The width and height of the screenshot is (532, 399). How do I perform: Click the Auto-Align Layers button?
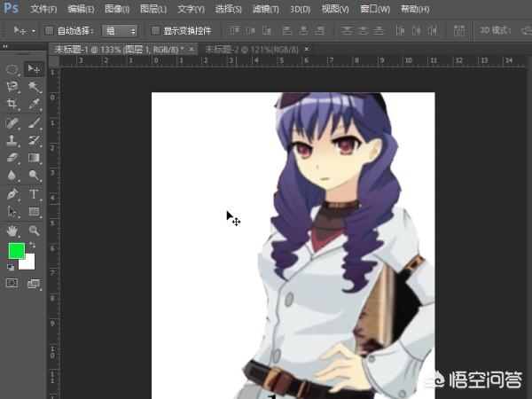[459, 31]
